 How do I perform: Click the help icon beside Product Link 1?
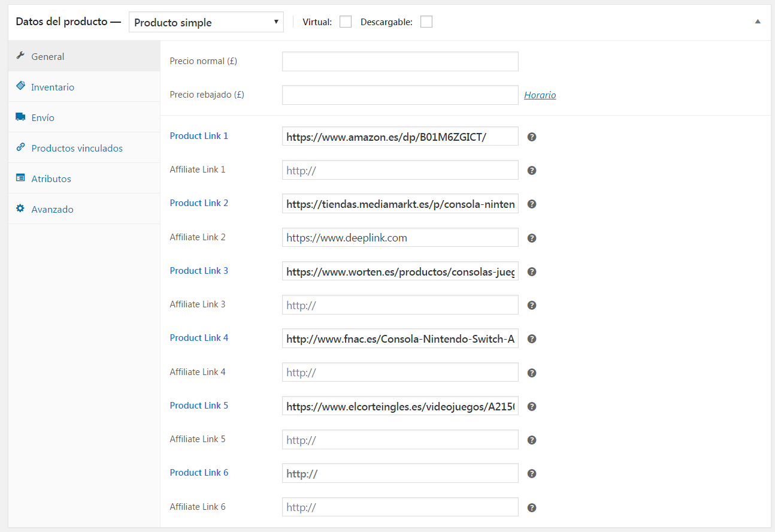pyautogui.click(x=531, y=137)
